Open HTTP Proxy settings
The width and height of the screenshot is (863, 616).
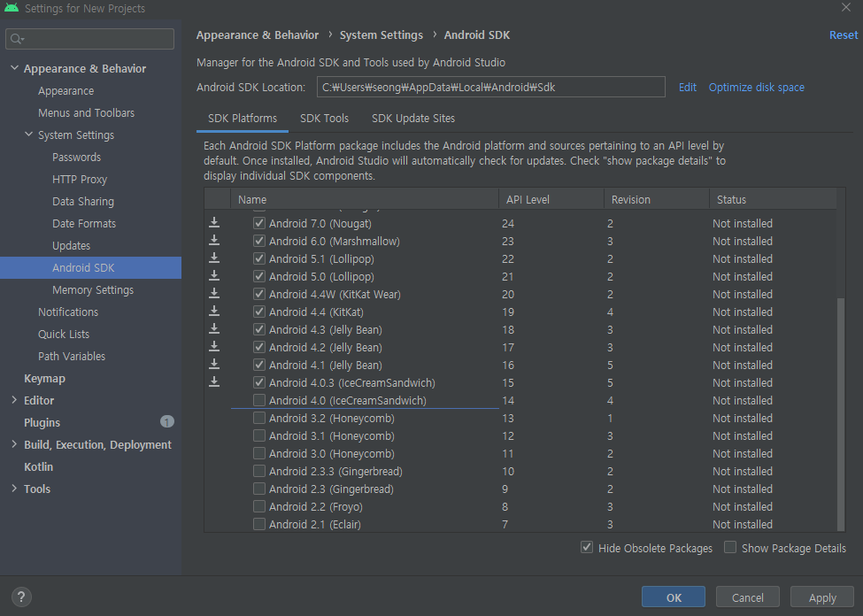(80, 180)
